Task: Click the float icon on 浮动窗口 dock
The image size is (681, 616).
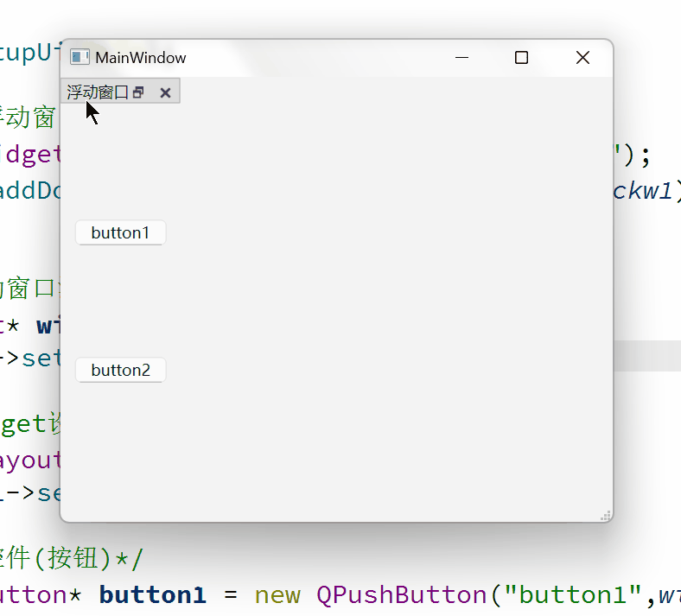Action: (x=138, y=92)
